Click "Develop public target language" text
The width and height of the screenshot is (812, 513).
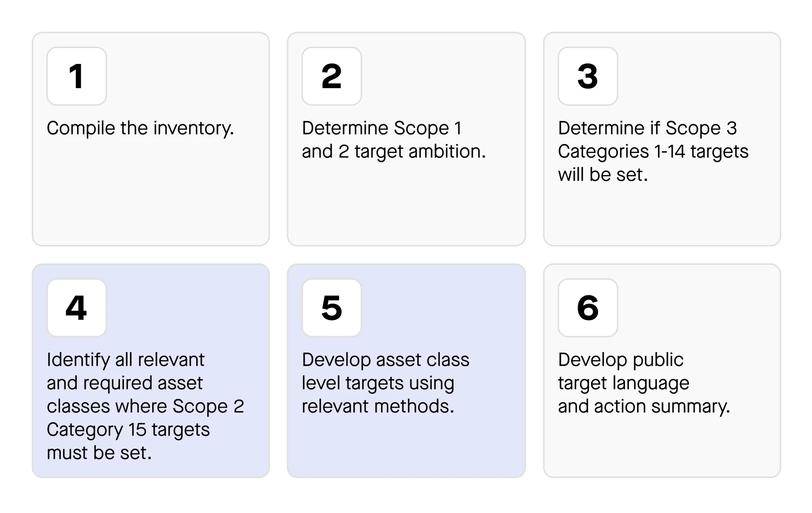pos(623,371)
